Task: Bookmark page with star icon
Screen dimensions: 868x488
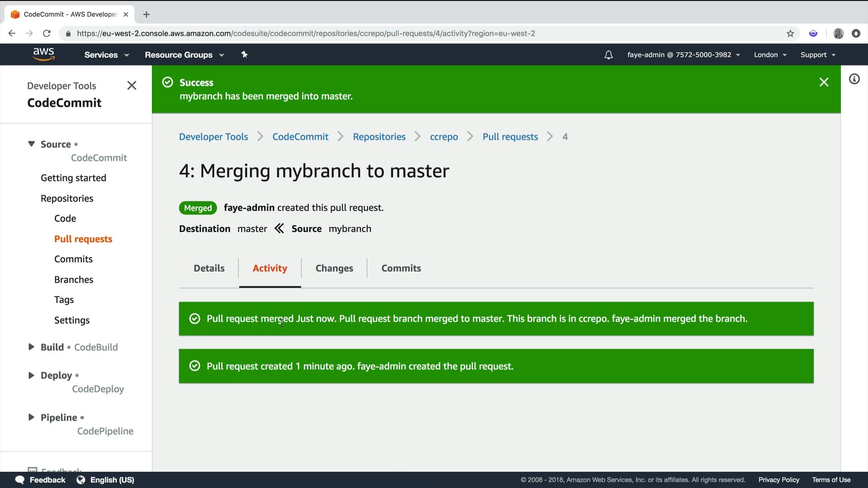Action: pos(790,33)
